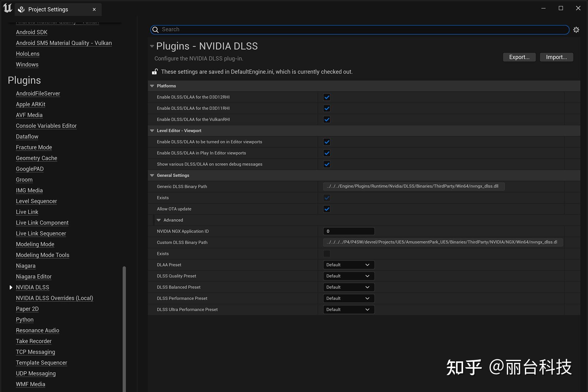Toggle on-screen debug messages checkbox
588x392 pixels.
tap(327, 164)
